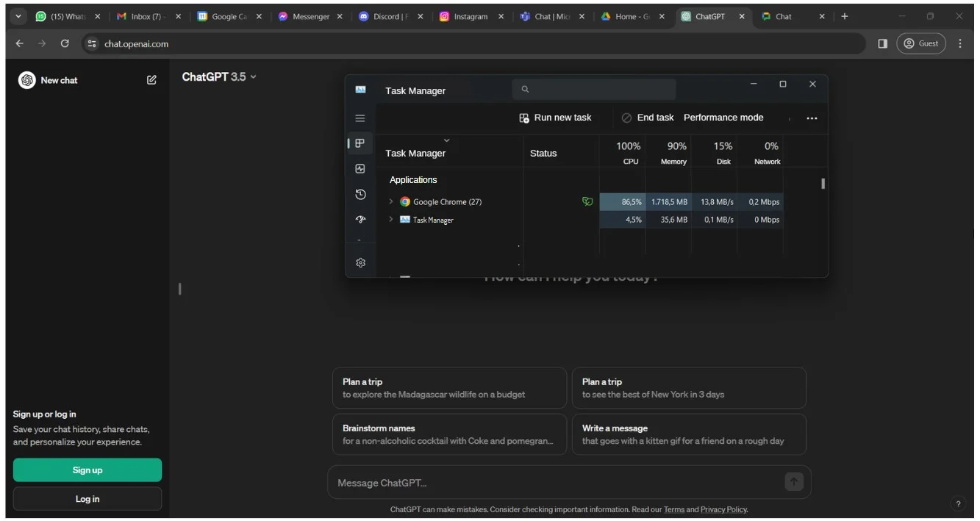Screen dimensions: 980x521
Task: Open the ChatGPT 3.5 model dropdown
Action: click(219, 77)
